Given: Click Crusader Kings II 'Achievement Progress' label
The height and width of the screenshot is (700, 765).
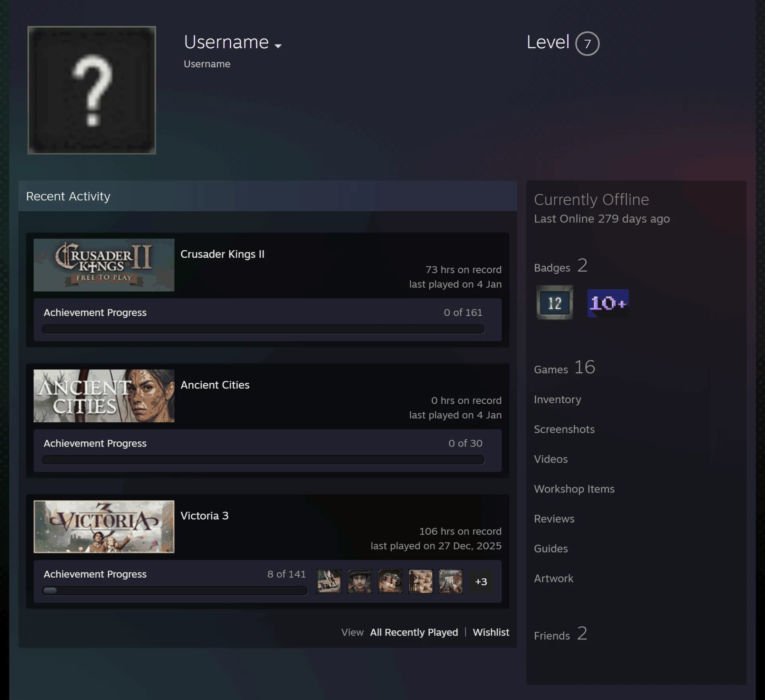Looking at the screenshot, I should coord(95,313).
